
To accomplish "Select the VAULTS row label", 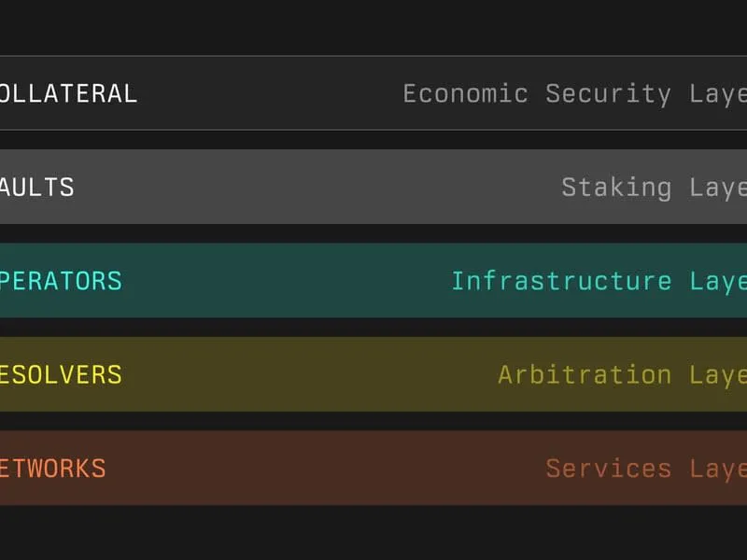I will 37,187.
